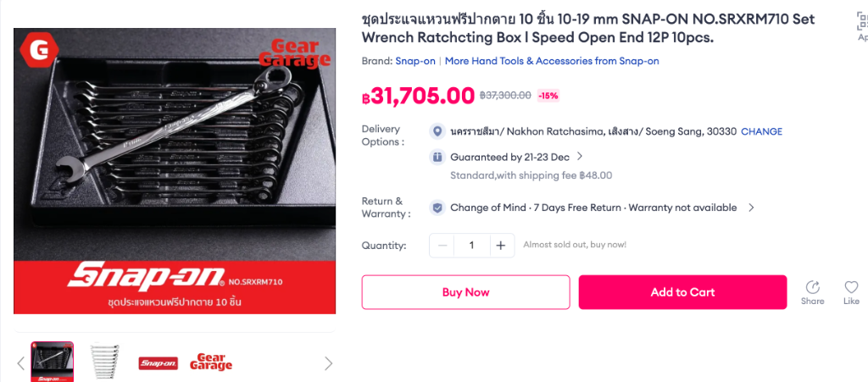868x382 pixels.
Task: Expand return and warranty details chevron
Action: tap(751, 208)
